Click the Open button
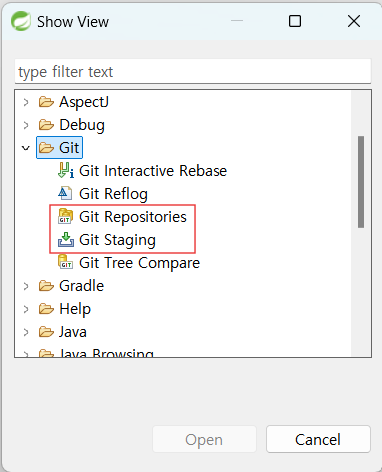This screenshot has width=382, height=472. tap(204, 439)
